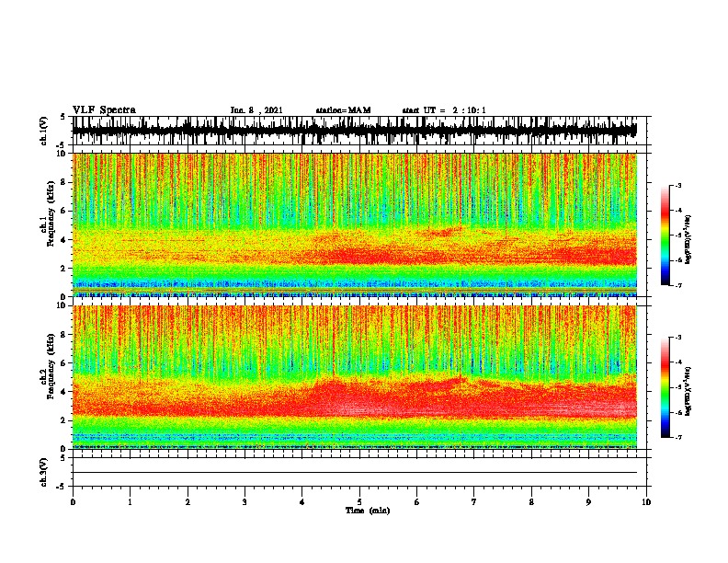Click the "-5" tick on ch.1(V) axis
The image size is (728, 563).
click(x=62, y=145)
